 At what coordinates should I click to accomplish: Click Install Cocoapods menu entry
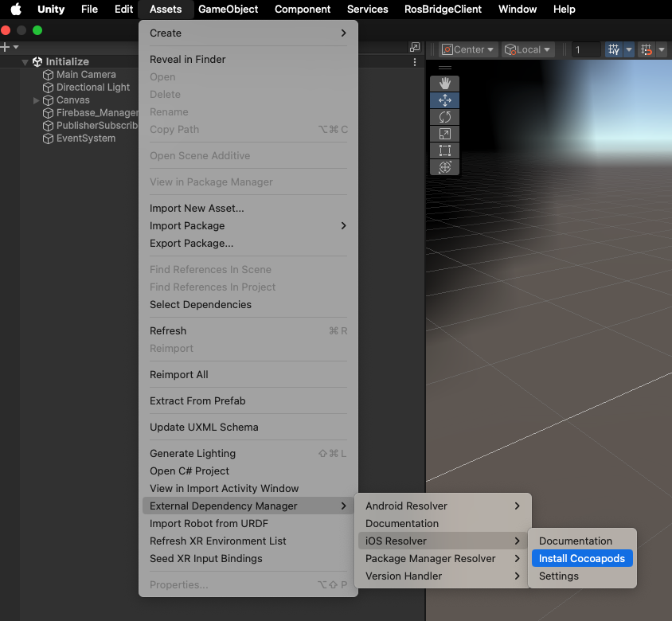point(582,559)
